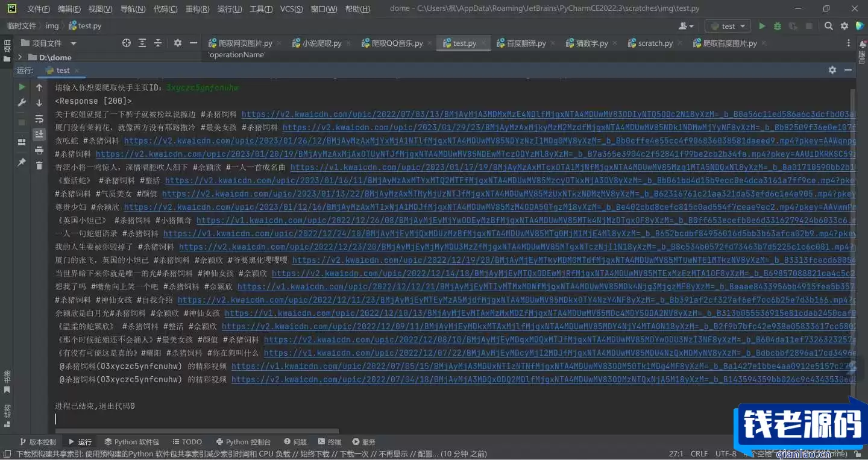Close the test.py editor tab

pyautogui.click(x=483, y=43)
